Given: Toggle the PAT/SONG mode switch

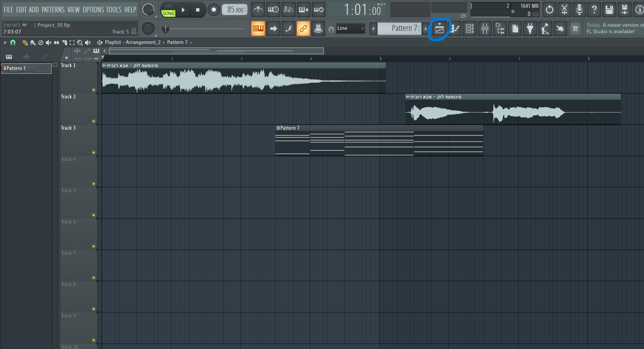Looking at the screenshot, I should point(168,10).
